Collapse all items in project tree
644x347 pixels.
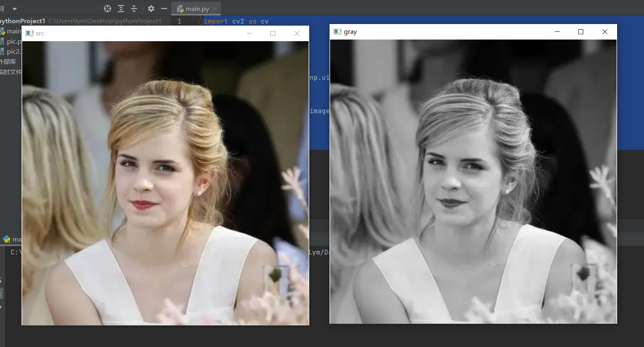[x=134, y=9]
